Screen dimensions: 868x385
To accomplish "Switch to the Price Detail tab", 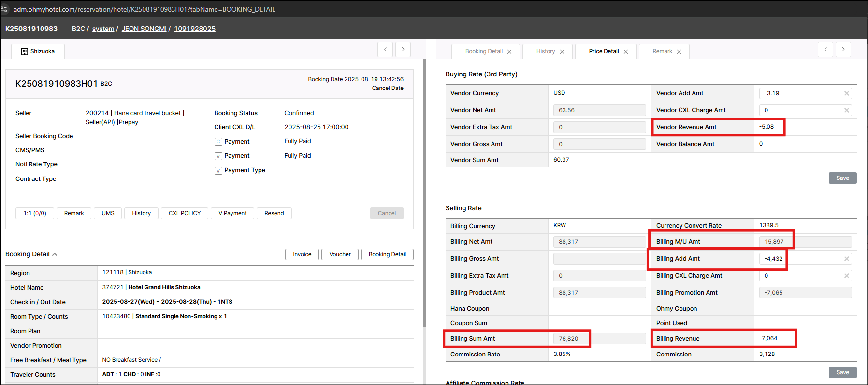I will pos(604,51).
